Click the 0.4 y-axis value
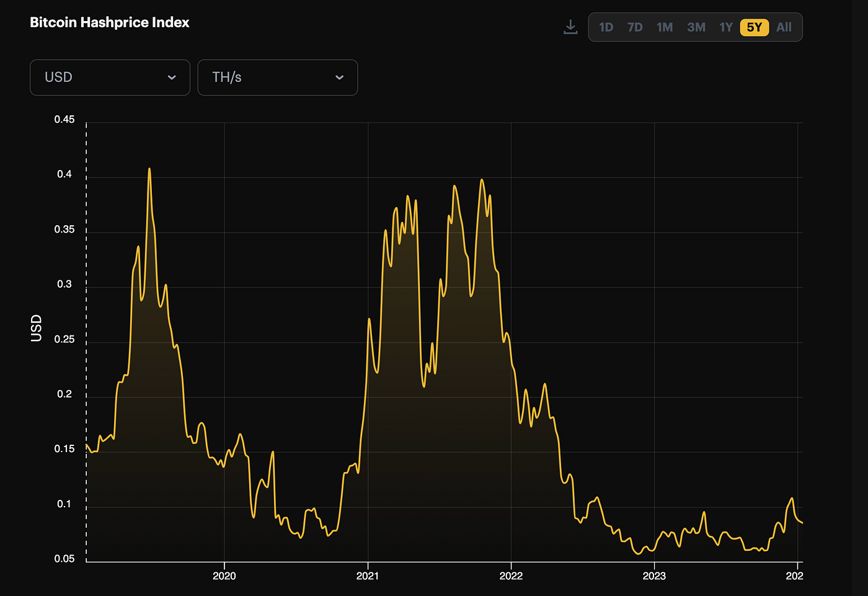Image resolution: width=868 pixels, height=596 pixels. pyautogui.click(x=64, y=174)
